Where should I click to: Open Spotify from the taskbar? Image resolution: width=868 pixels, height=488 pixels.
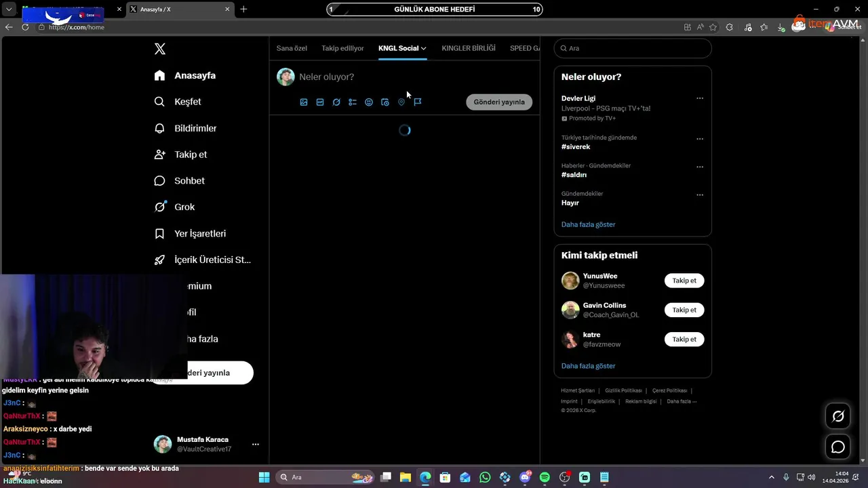point(545,477)
